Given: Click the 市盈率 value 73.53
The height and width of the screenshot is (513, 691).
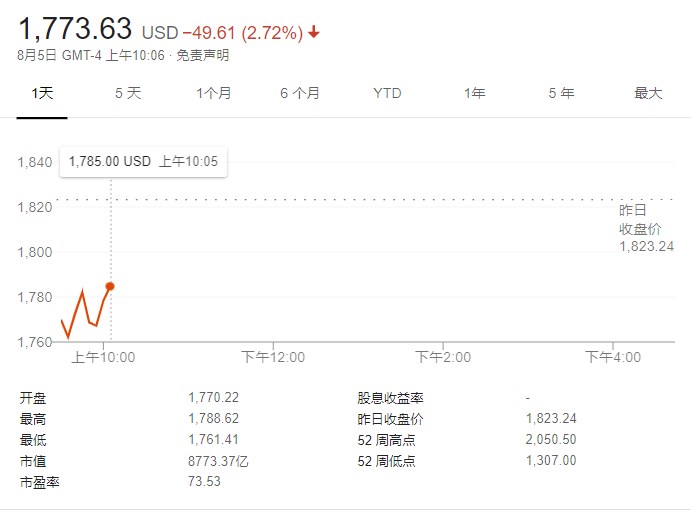Looking at the screenshot, I should coord(204,482).
